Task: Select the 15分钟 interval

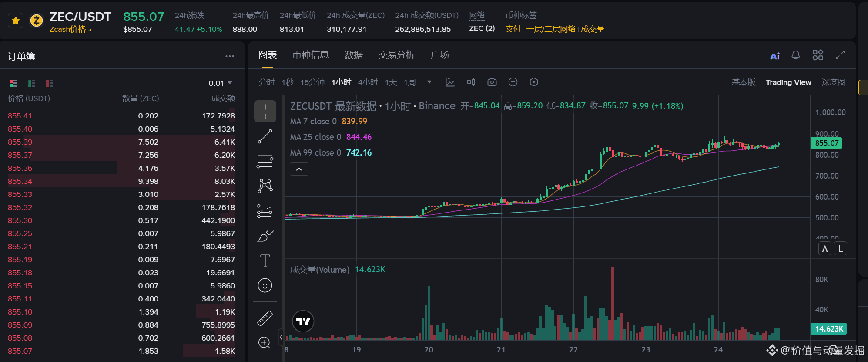Action: point(312,82)
